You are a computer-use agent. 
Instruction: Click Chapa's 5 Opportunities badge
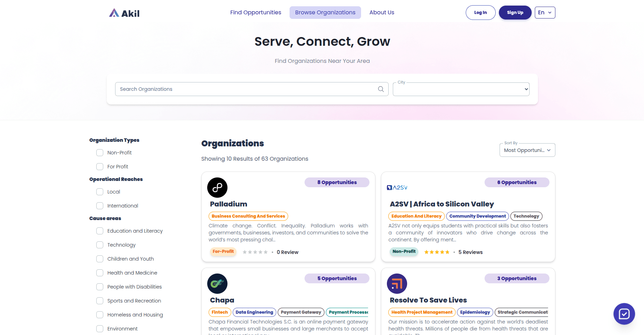(x=337, y=278)
